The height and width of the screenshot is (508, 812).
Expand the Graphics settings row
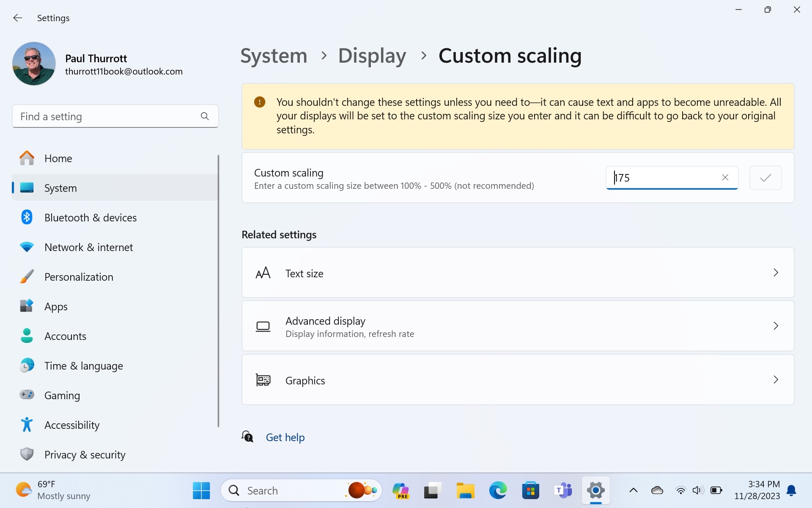pyautogui.click(x=517, y=380)
